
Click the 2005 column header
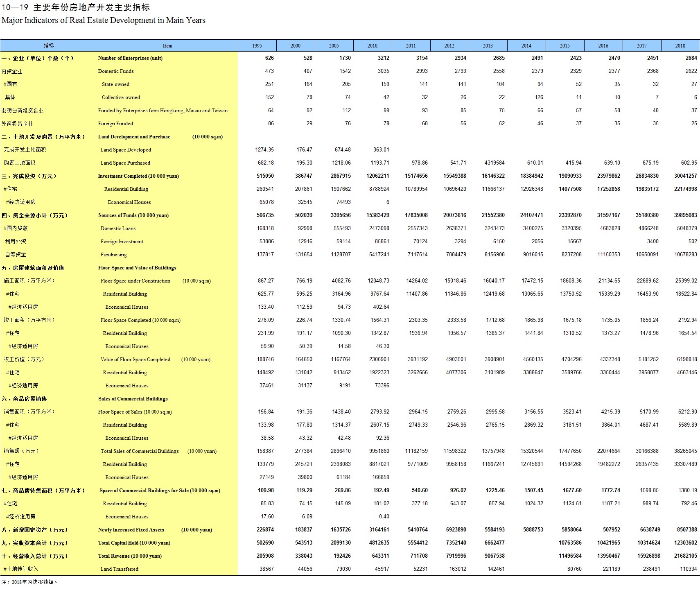point(334,45)
